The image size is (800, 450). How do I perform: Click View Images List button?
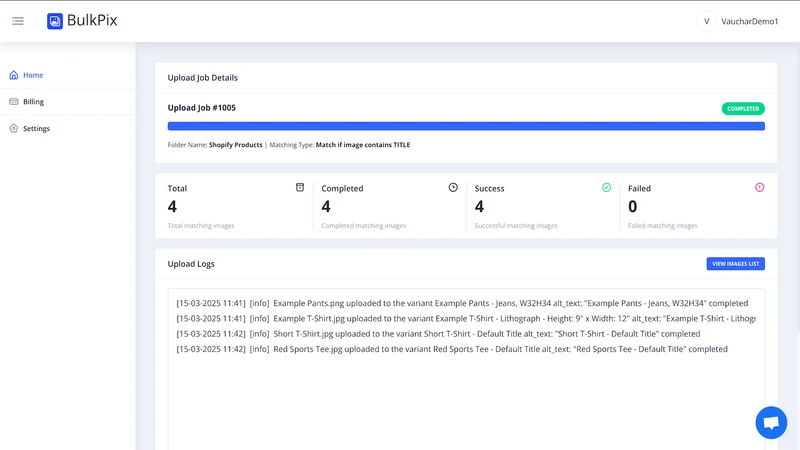735,264
